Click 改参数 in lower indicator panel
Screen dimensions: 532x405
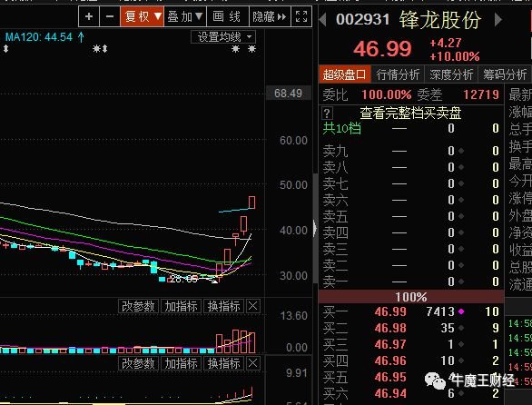click(138, 363)
